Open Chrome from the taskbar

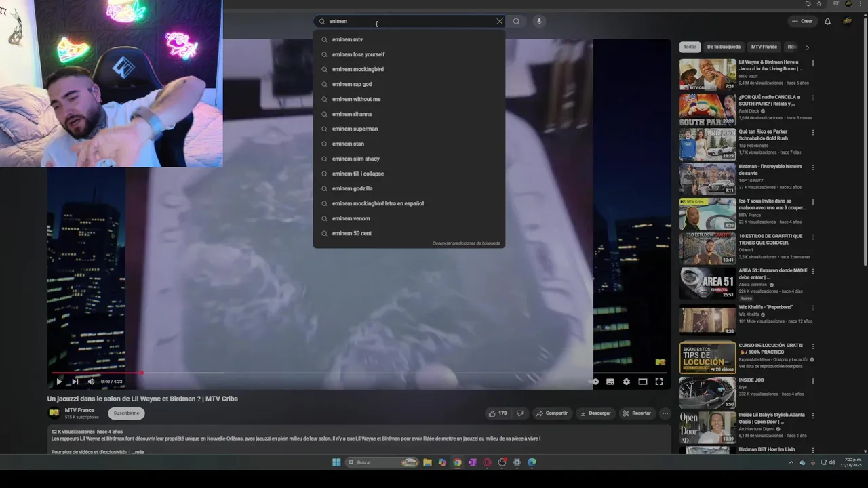457,462
